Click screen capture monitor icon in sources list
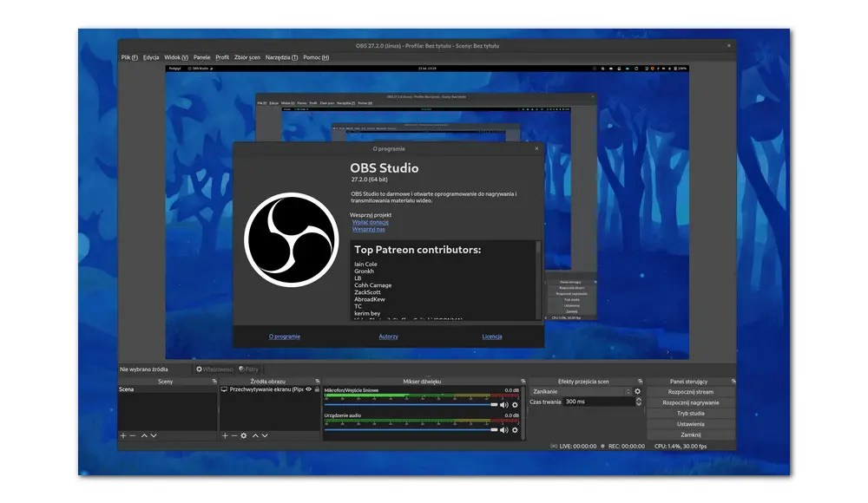 (x=224, y=389)
